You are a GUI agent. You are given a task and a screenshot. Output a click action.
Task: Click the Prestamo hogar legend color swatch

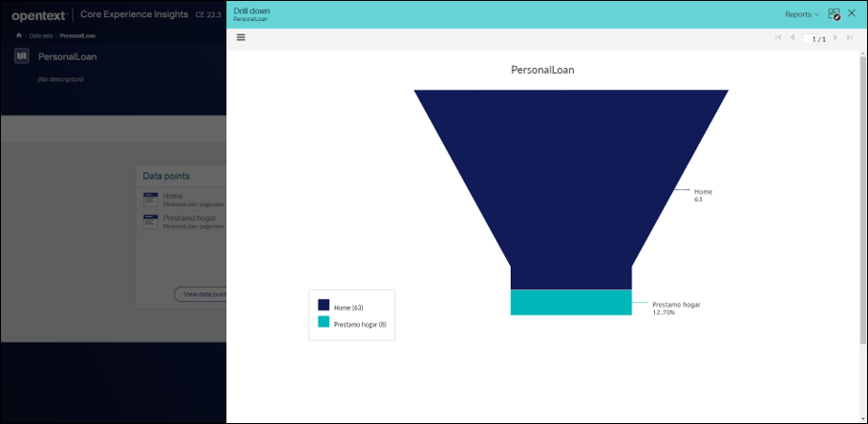tap(324, 322)
